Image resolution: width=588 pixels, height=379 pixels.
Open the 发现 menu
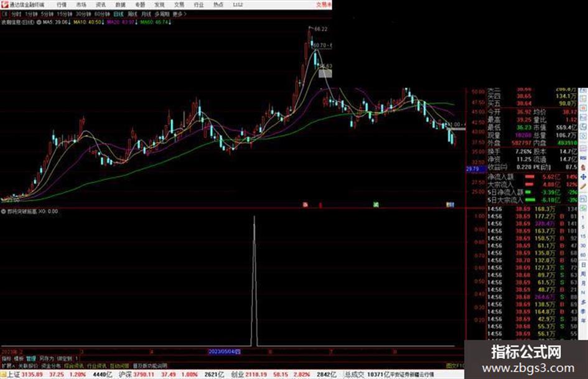(159, 4)
